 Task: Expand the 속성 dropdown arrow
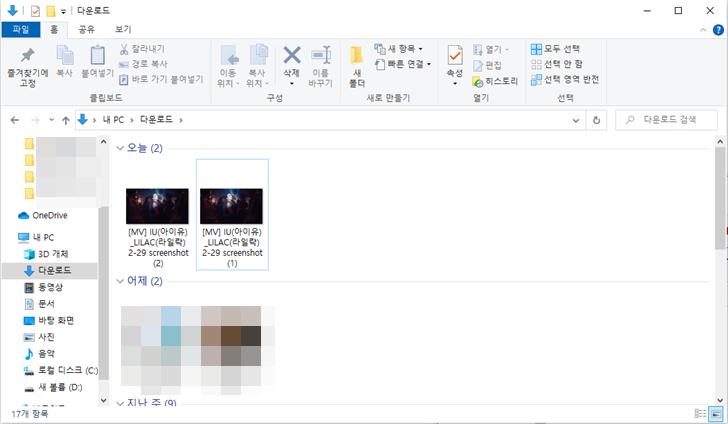(x=455, y=84)
